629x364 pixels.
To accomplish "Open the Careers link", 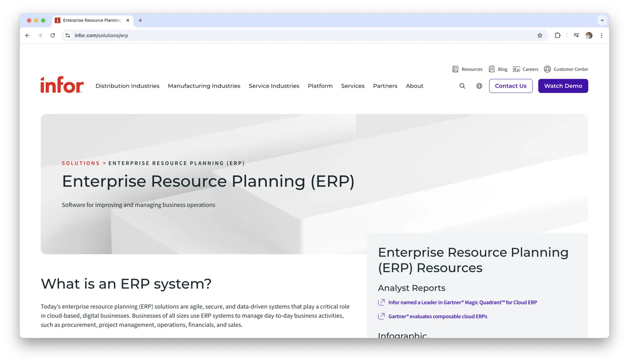I will [530, 69].
